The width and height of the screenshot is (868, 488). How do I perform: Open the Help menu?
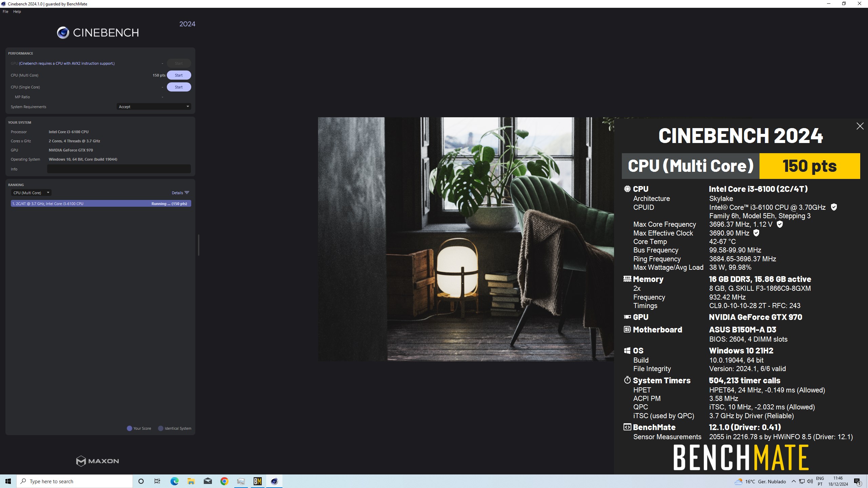pos(17,12)
